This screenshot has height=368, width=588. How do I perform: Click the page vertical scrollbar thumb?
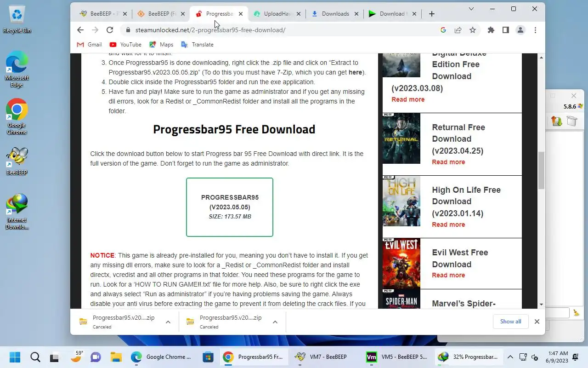pos(541,170)
